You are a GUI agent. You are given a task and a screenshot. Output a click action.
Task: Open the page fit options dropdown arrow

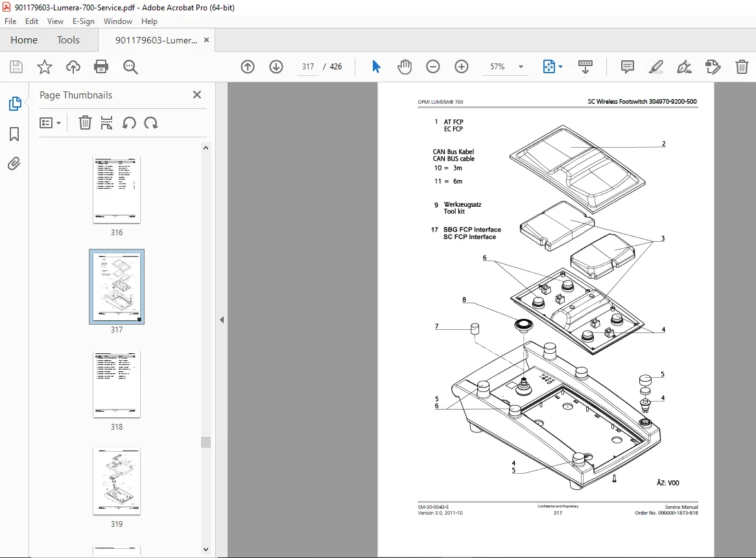click(560, 67)
